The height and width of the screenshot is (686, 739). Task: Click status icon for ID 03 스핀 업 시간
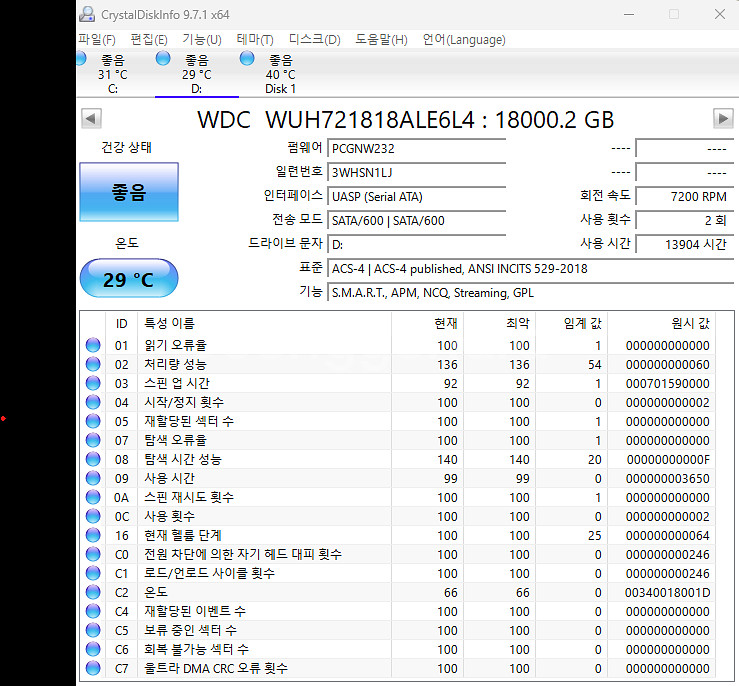93,383
